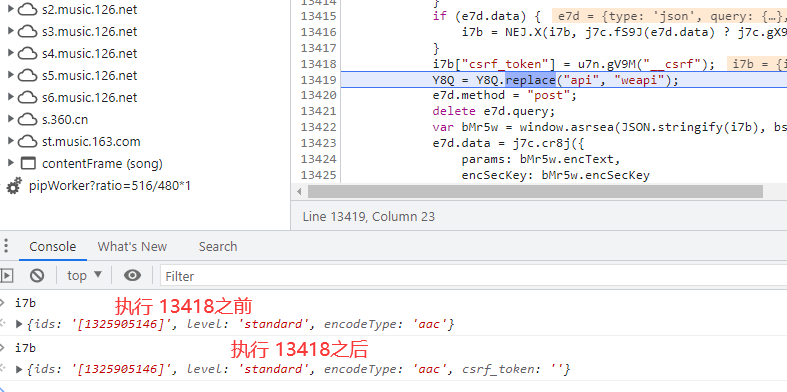This screenshot has width=787, height=392.
Task: Open the st.music.163.com tree label
Action: (x=91, y=142)
